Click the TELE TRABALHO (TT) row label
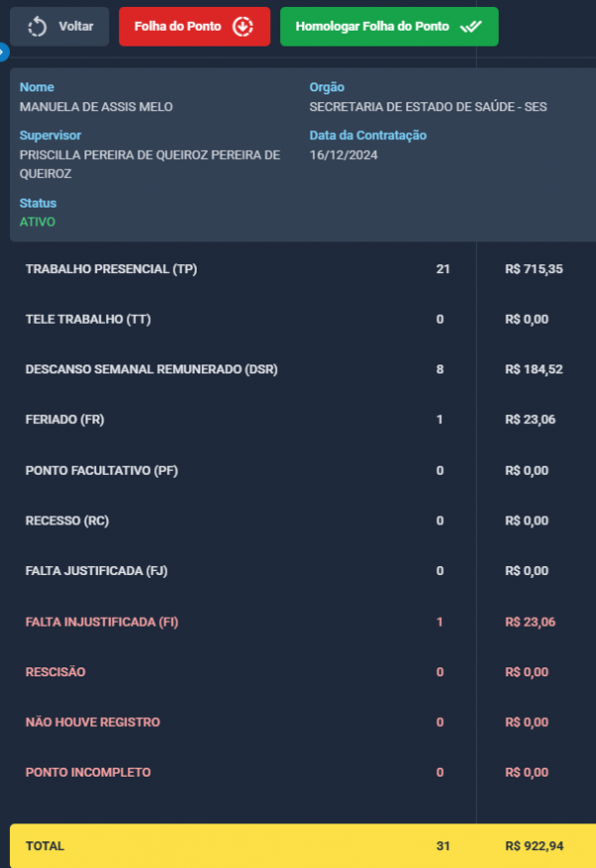Image resolution: width=596 pixels, height=868 pixels. tap(87, 320)
